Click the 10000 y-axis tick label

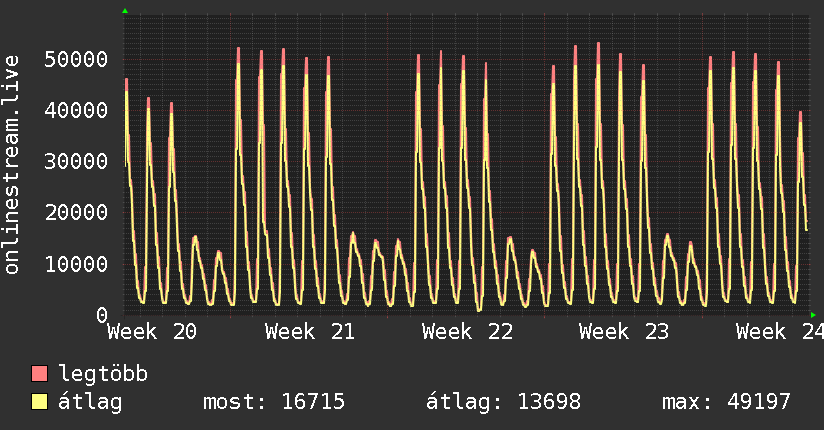click(76, 264)
